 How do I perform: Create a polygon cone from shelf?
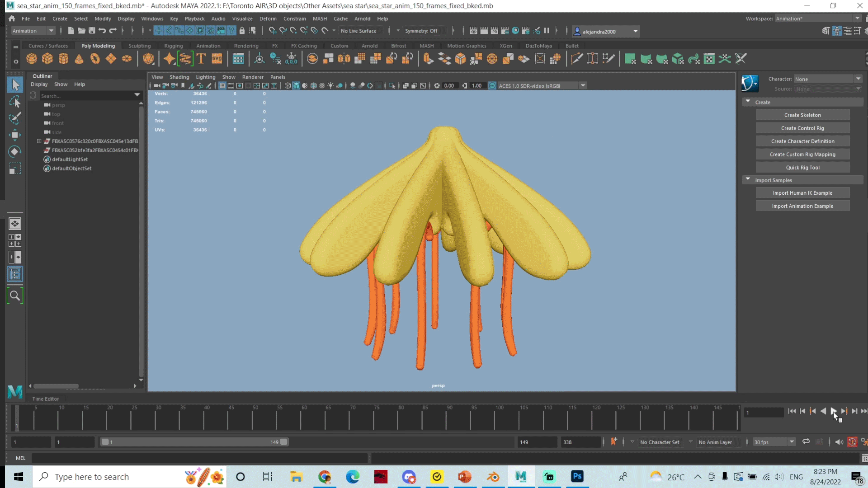click(79, 59)
